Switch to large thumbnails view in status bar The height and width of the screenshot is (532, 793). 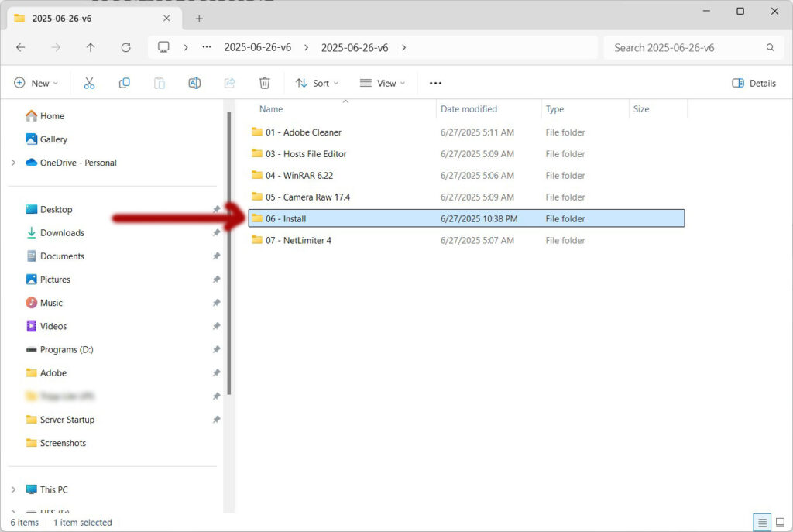(x=778, y=522)
